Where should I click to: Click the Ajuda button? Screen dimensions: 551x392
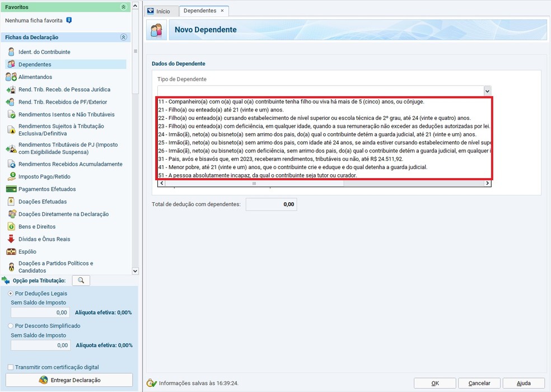coord(524,383)
